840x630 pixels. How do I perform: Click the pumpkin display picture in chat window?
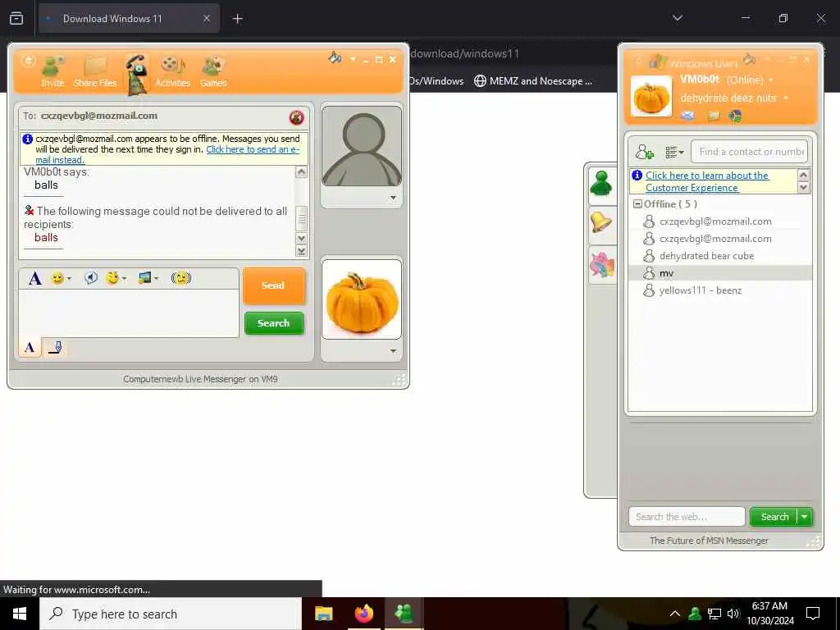click(x=362, y=299)
